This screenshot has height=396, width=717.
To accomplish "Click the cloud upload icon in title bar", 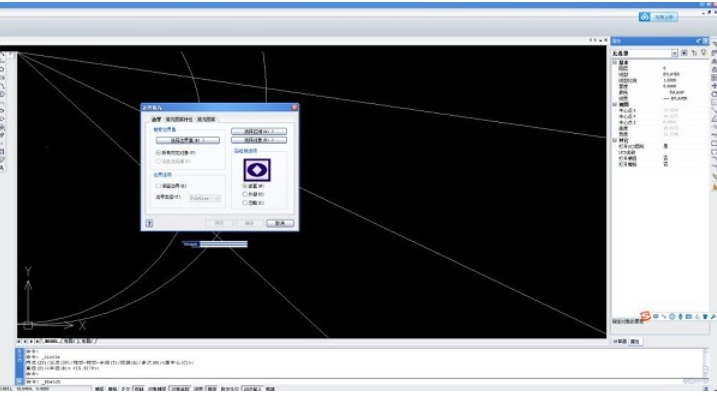I will point(644,17).
